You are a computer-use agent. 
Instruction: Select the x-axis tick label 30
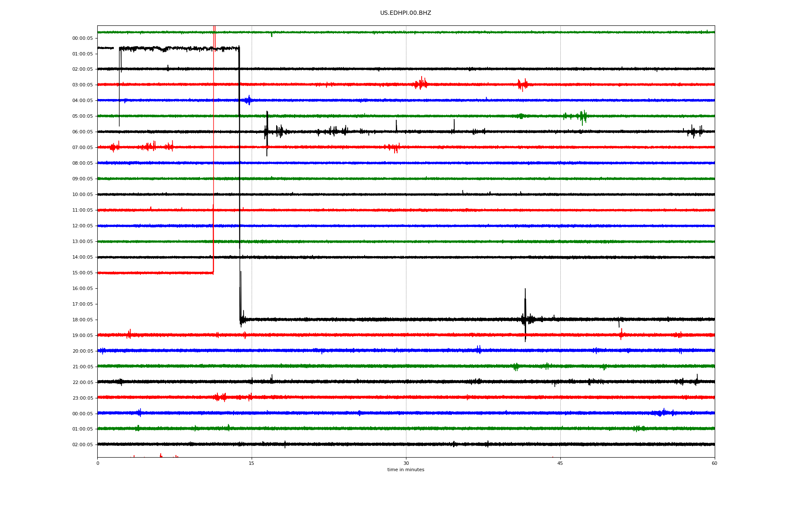click(406, 463)
